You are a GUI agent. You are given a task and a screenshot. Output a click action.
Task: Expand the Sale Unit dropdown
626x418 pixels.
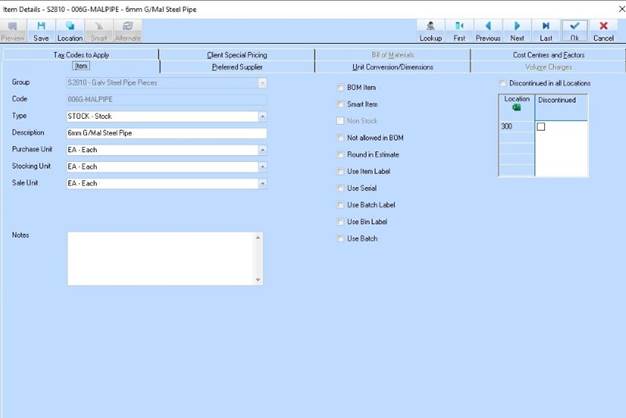(x=261, y=184)
